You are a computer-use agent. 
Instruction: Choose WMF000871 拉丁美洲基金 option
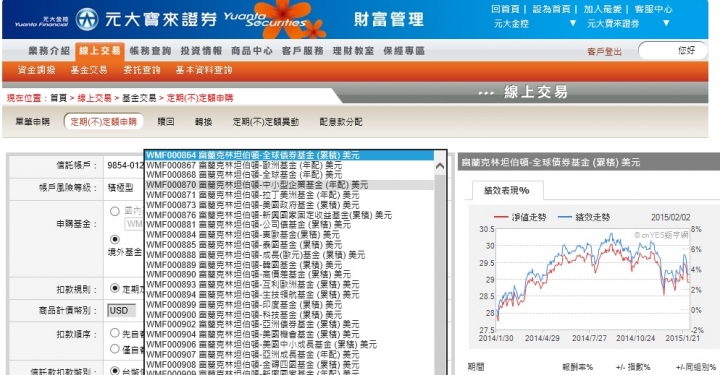[x=289, y=195]
